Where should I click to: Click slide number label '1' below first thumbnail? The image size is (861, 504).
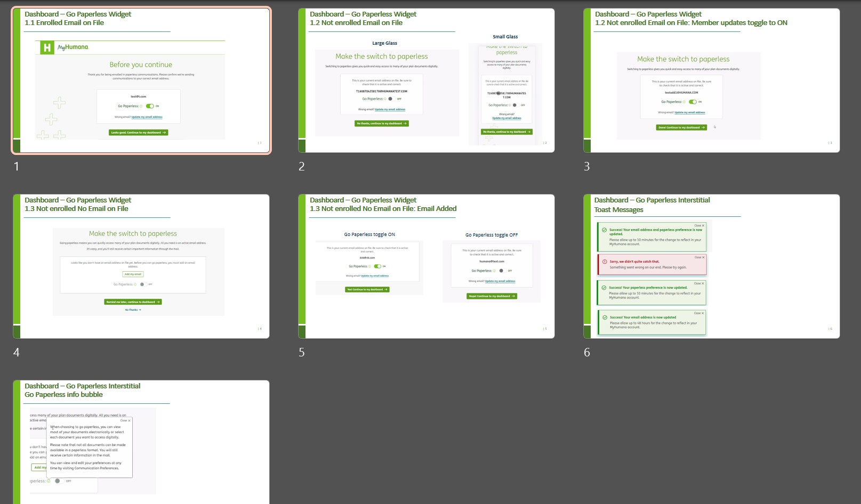(x=17, y=167)
